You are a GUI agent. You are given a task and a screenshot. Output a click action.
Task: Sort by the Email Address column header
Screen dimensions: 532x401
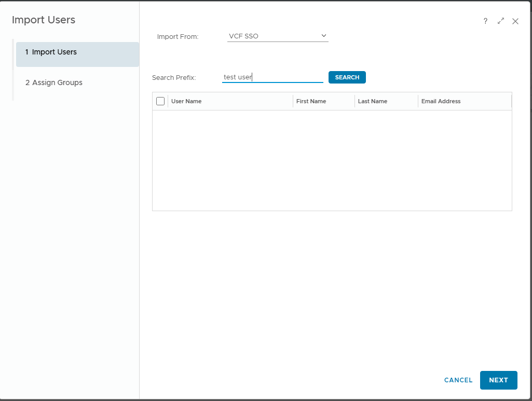tap(441, 101)
